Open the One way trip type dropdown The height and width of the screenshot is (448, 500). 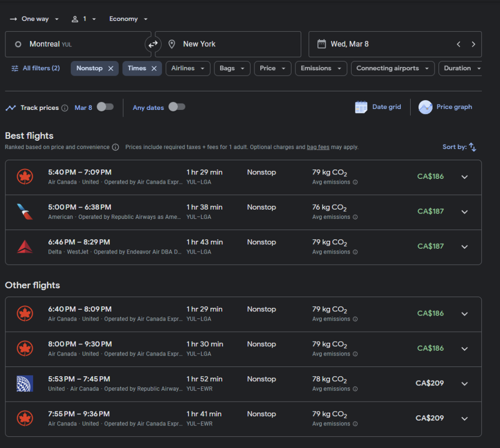click(34, 19)
